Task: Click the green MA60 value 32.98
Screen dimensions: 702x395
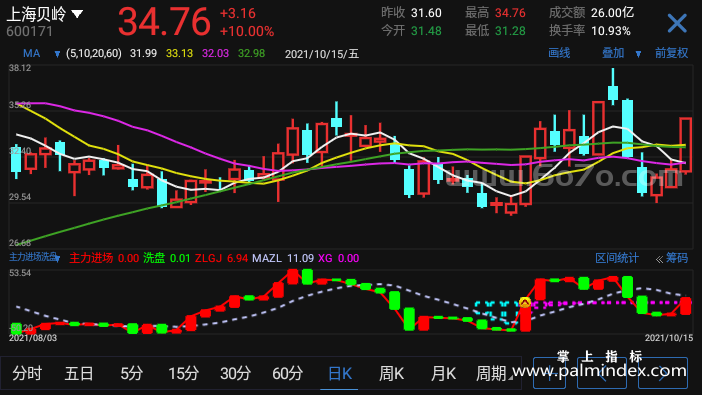Action: (251, 54)
